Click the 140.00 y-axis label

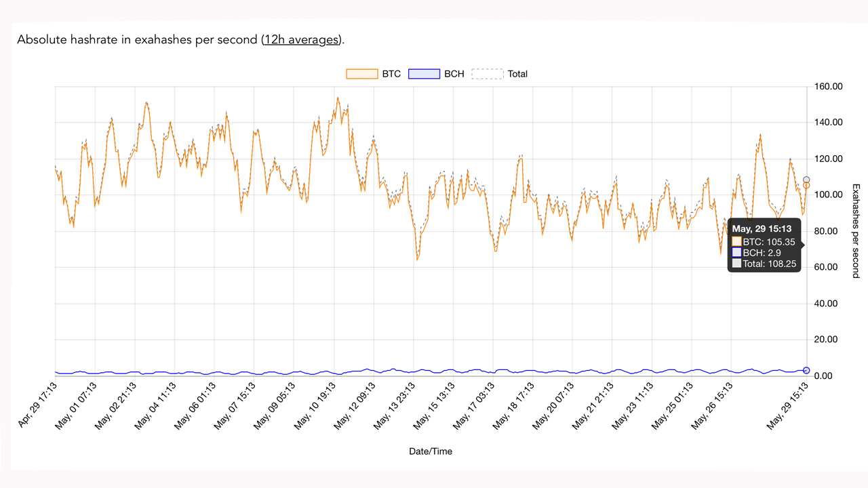pos(827,123)
